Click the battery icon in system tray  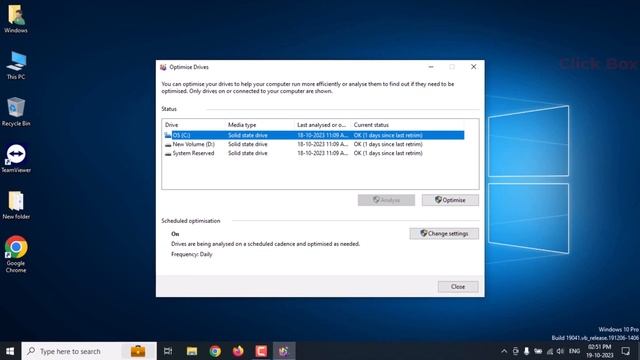538,351
